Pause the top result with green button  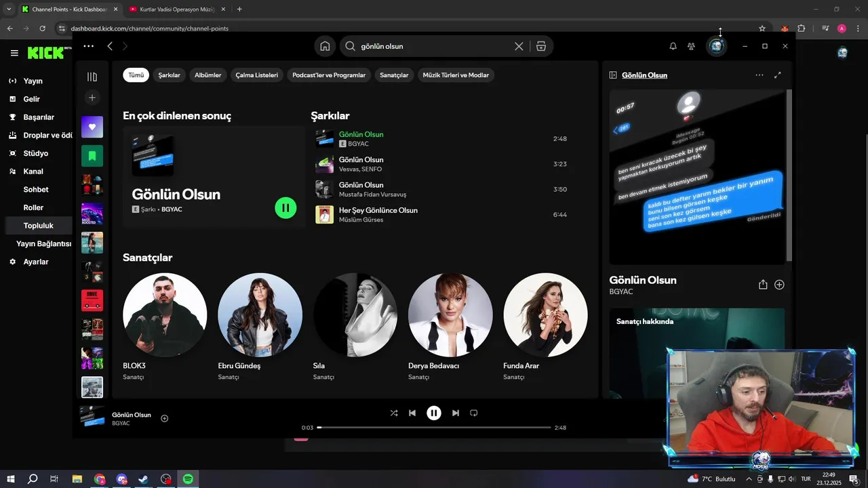[x=285, y=208]
